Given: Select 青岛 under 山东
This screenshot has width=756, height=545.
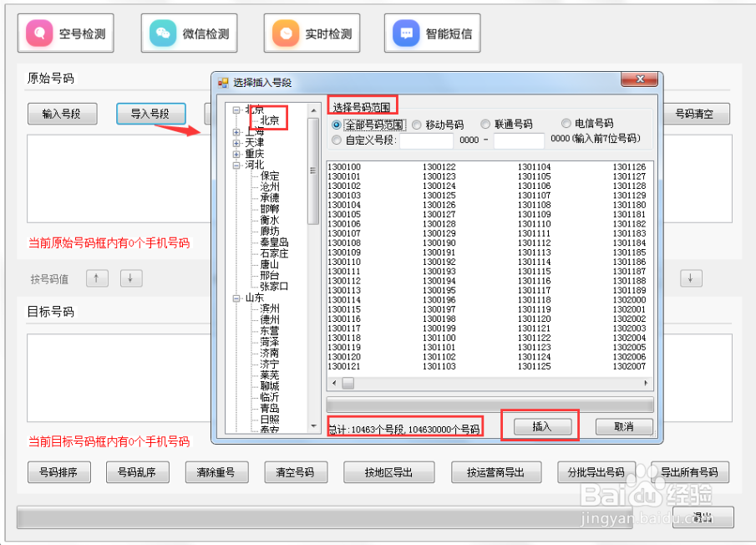Looking at the screenshot, I should (x=268, y=408).
